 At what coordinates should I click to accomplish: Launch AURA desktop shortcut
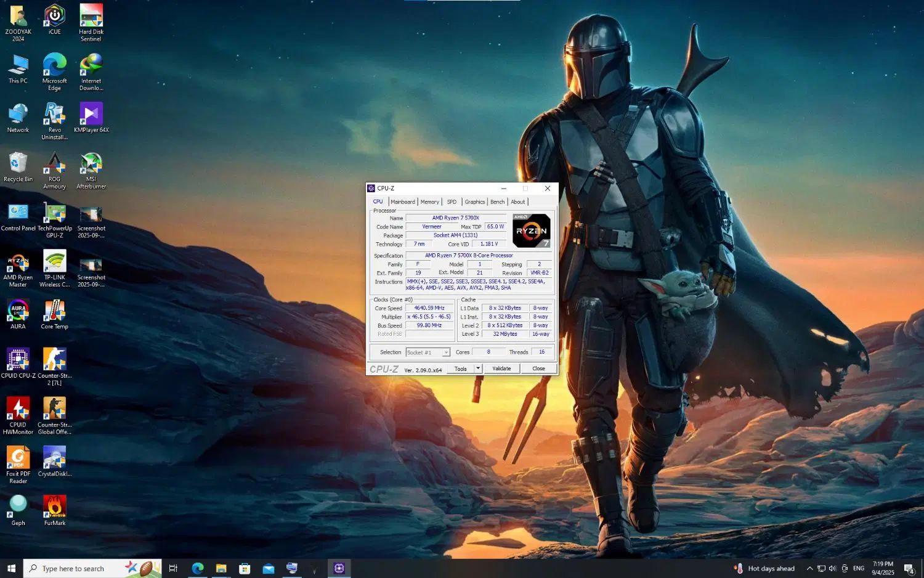coord(18,315)
